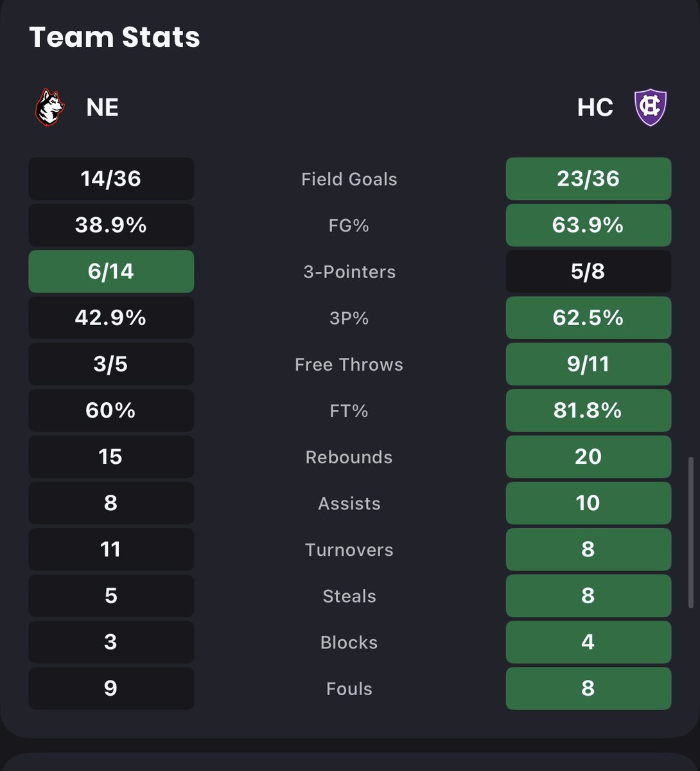Screen dimensions: 700x771
Task: Click the NE husky team logo
Action: point(50,107)
